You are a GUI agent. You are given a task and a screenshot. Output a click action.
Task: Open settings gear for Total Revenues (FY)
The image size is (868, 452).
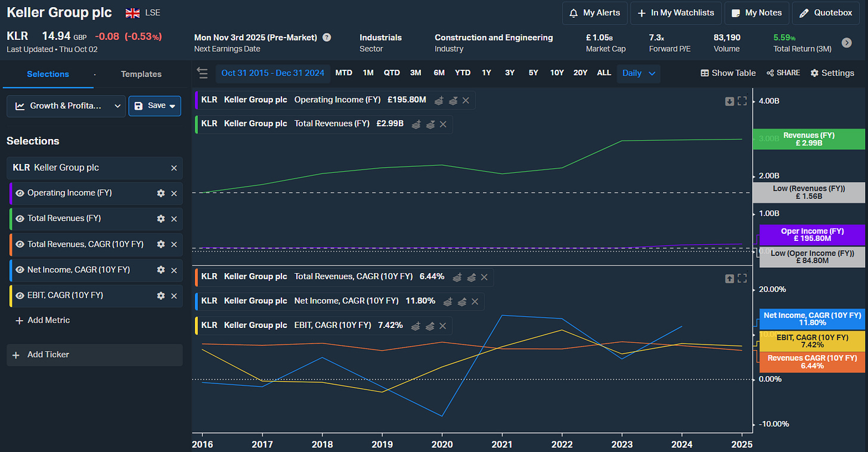(x=160, y=219)
